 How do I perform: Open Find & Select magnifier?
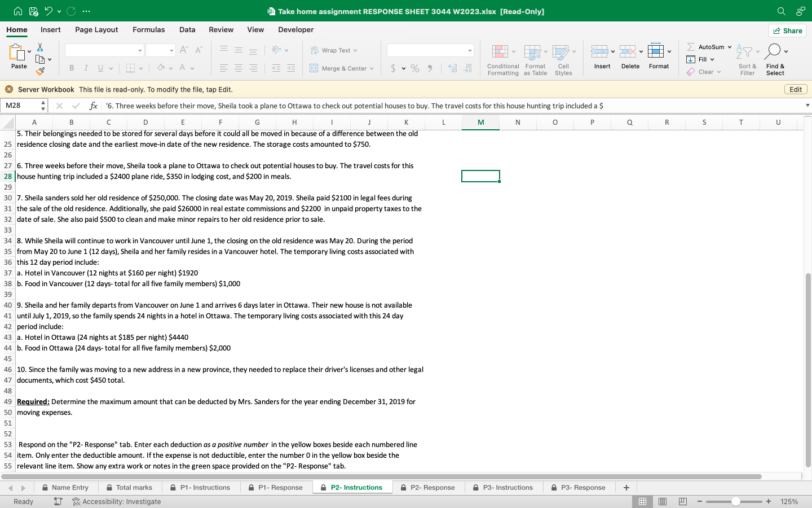(774, 51)
